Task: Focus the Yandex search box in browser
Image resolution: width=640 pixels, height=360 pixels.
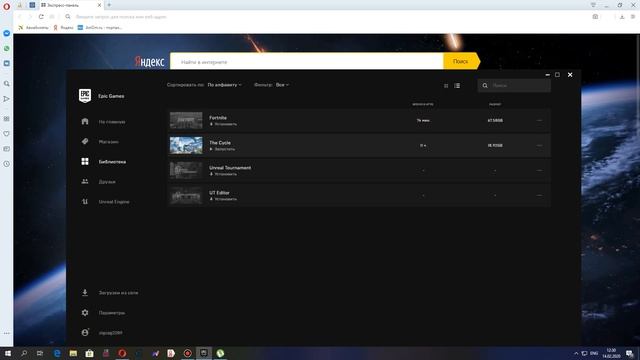Action: 307,61
